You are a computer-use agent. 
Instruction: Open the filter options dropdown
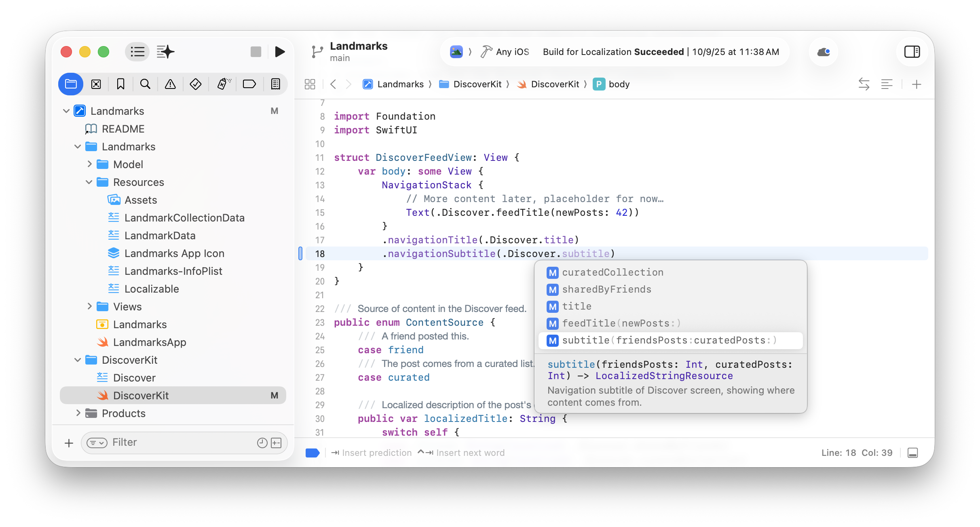click(x=97, y=443)
